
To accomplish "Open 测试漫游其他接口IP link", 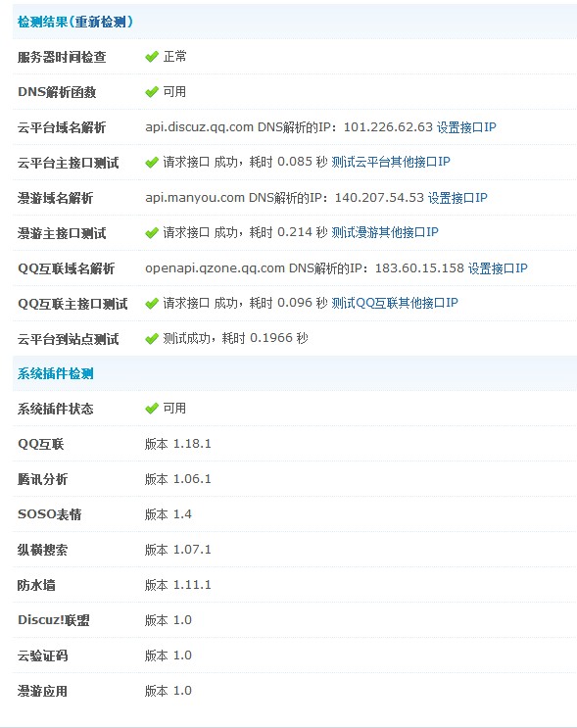I will click(385, 231).
